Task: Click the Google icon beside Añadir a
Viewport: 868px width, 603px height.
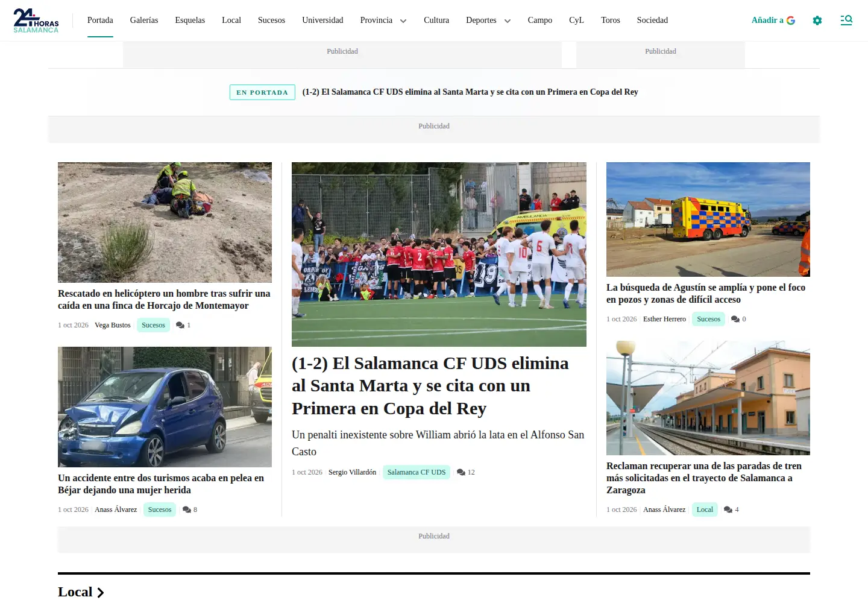Action: [x=791, y=21]
